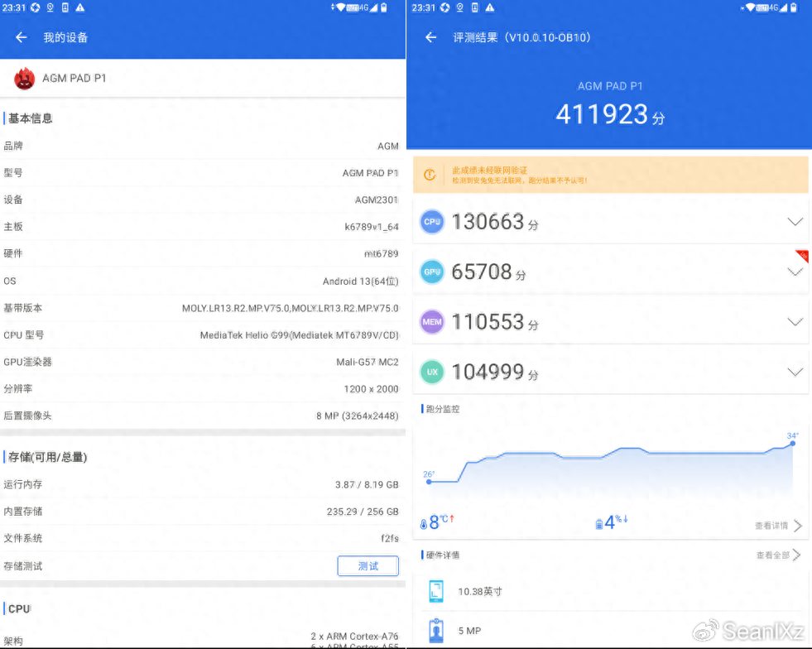Screen dimensions: 812x649
Task: Tap the 34° end point on temperature chart
Action: click(x=792, y=443)
